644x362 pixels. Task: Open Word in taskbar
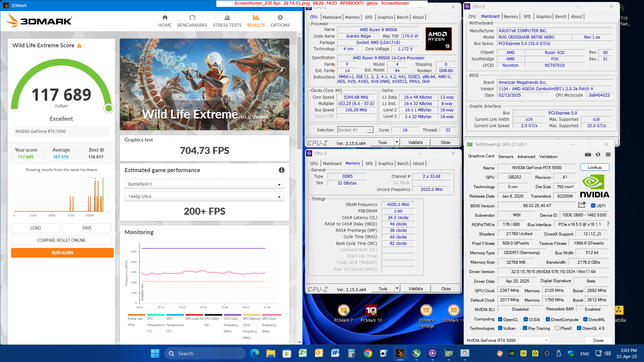point(335,353)
